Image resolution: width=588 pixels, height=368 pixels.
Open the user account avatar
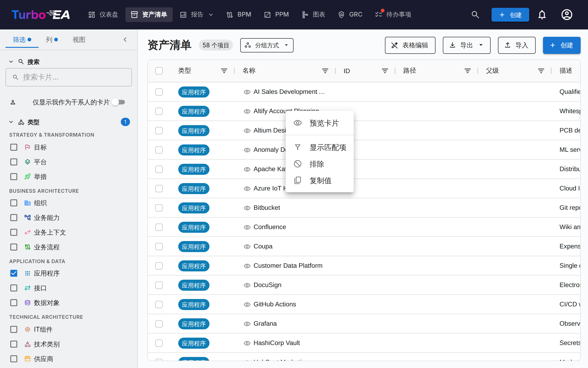coord(567,14)
